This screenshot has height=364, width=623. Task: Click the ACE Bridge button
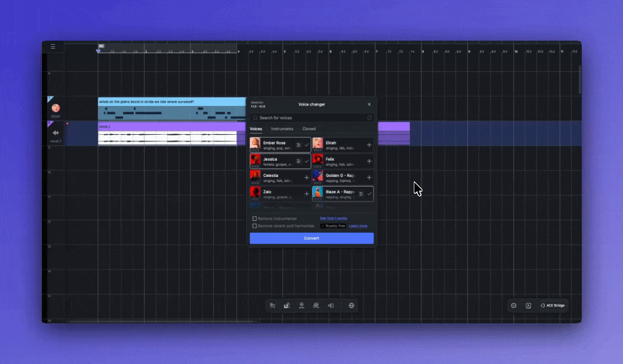click(x=552, y=306)
